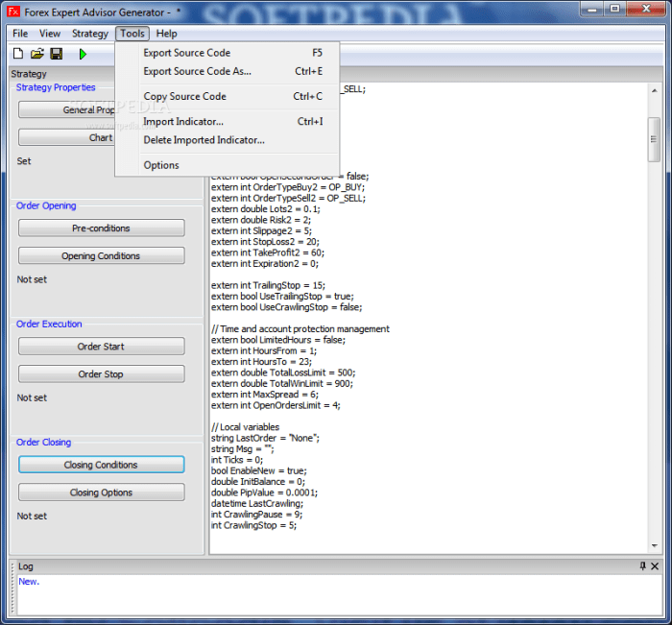The width and height of the screenshot is (672, 625).
Task: Click the 'New.' entry in the Log
Action: click(x=29, y=581)
